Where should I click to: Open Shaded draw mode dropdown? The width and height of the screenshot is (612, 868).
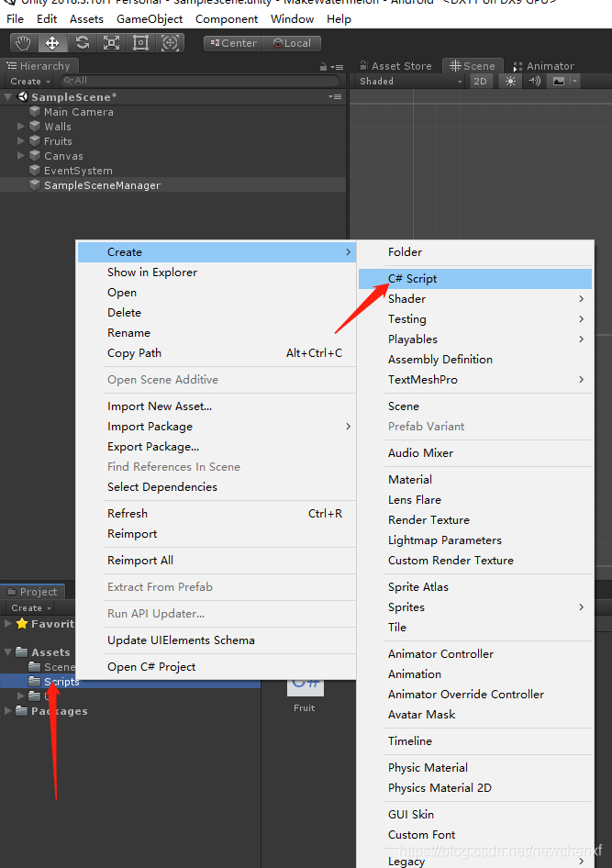coord(410,82)
